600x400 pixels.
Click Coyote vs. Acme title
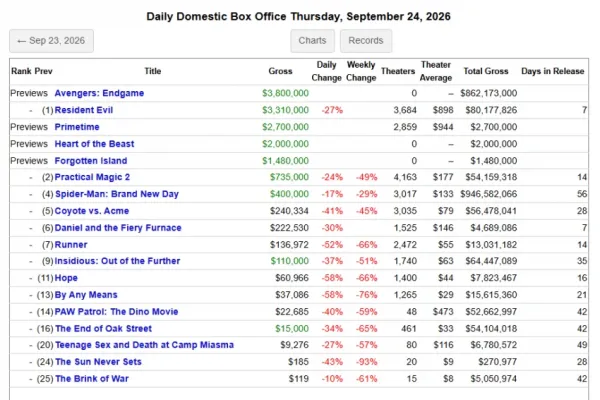point(92,211)
